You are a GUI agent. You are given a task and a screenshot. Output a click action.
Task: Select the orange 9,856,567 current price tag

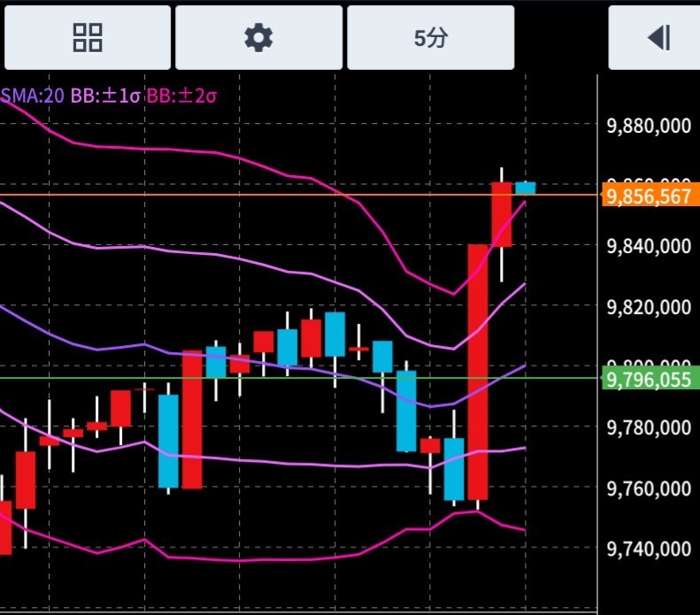[648, 196]
